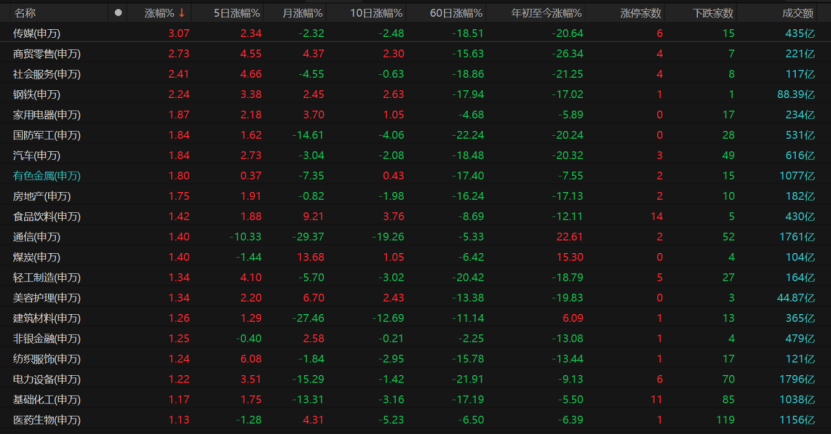Click the red sort arrow beside 涨幅%
Screen dimensions: 831x435
[x=182, y=13]
